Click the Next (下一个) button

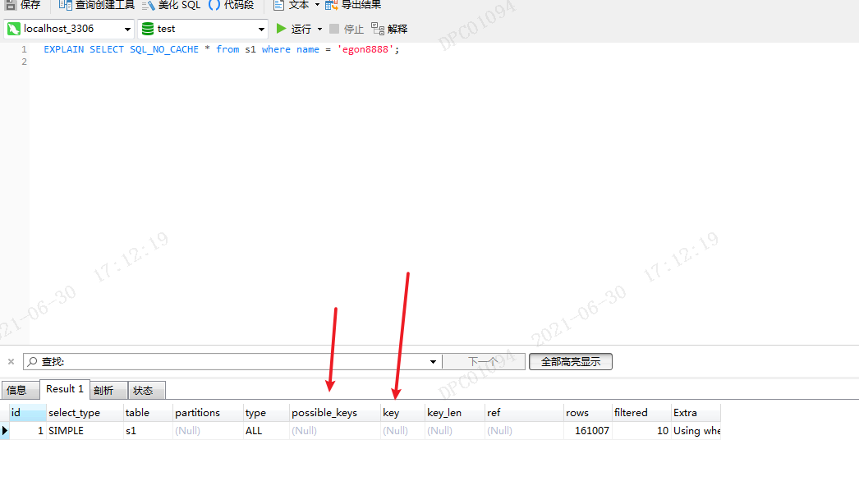tap(484, 361)
